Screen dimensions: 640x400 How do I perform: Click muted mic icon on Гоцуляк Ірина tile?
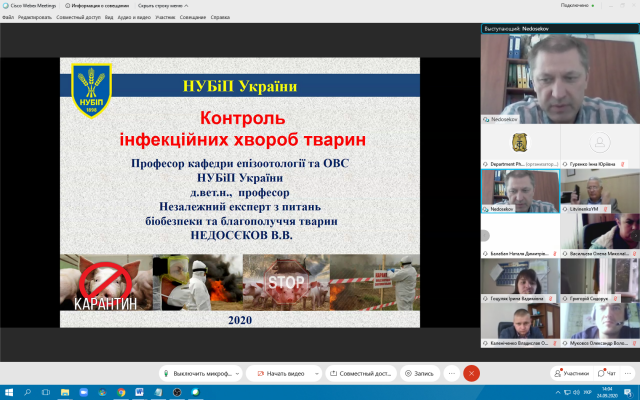point(550,298)
